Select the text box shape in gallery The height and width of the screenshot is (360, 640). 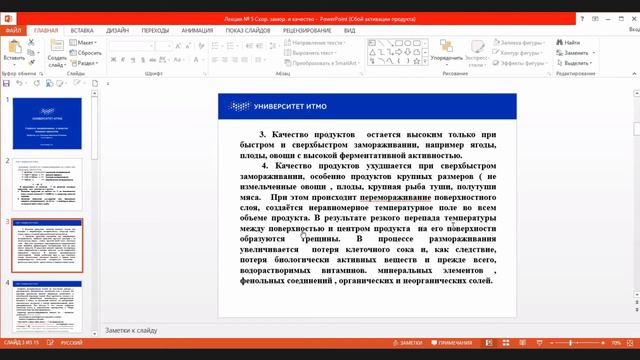pyautogui.click(x=372, y=43)
